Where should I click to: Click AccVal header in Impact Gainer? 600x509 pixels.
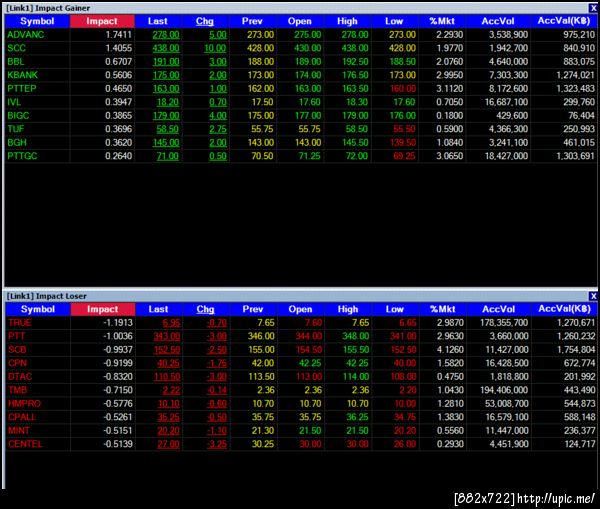pyautogui.click(x=564, y=21)
